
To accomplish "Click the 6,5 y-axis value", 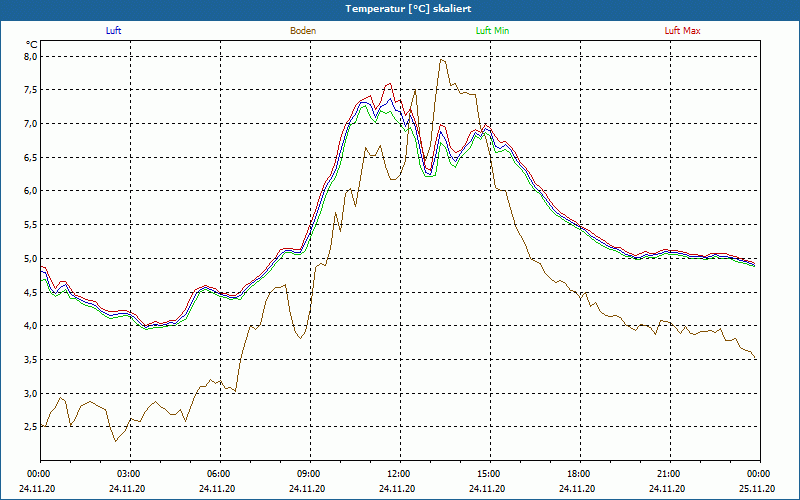I will 32,158.
